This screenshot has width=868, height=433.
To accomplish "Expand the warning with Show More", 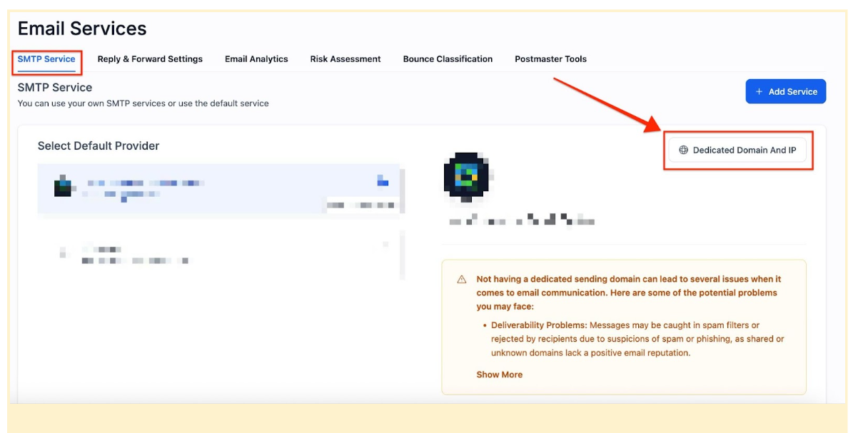I will tap(499, 375).
